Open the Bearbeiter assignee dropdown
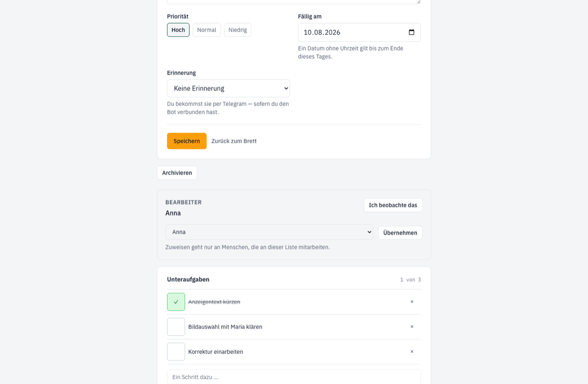This screenshot has width=588, height=384. [269, 232]
